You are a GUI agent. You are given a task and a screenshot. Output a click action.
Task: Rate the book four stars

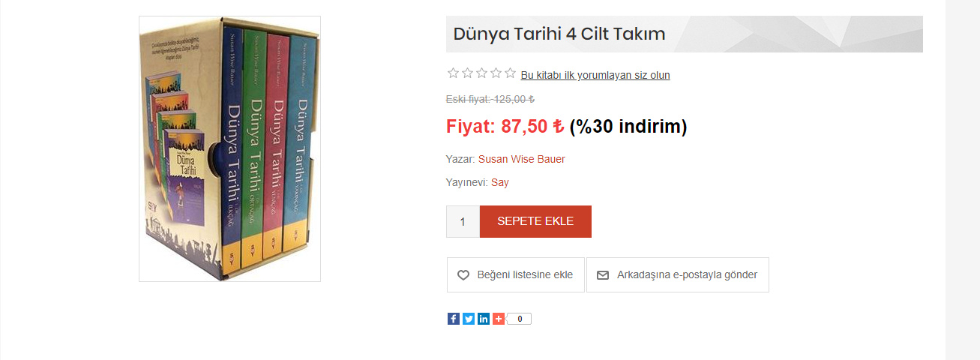[496, 73]
